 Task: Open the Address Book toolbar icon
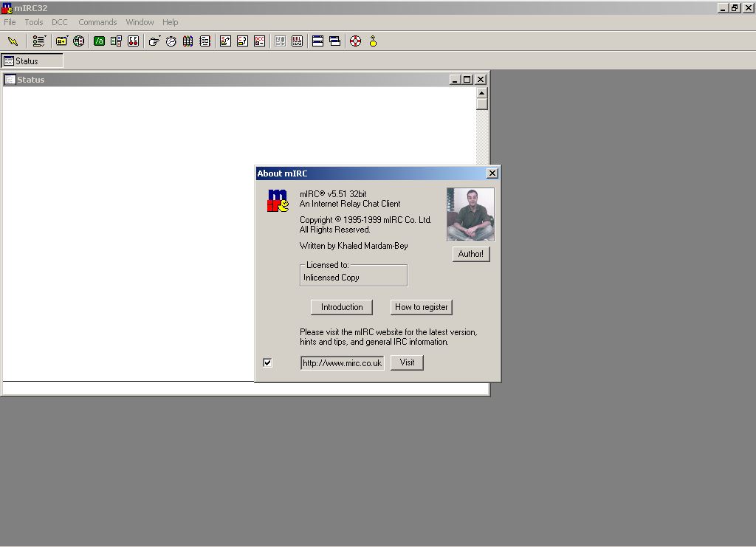point(205,41)
